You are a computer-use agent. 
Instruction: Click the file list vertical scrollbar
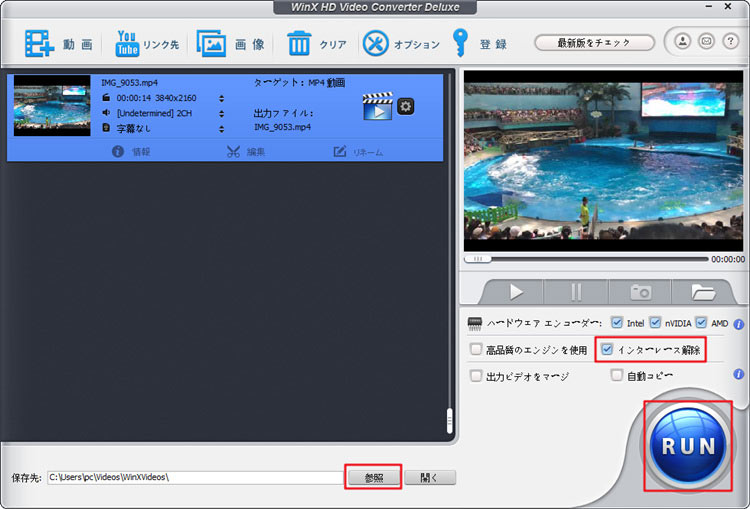[x=450, y=421]
